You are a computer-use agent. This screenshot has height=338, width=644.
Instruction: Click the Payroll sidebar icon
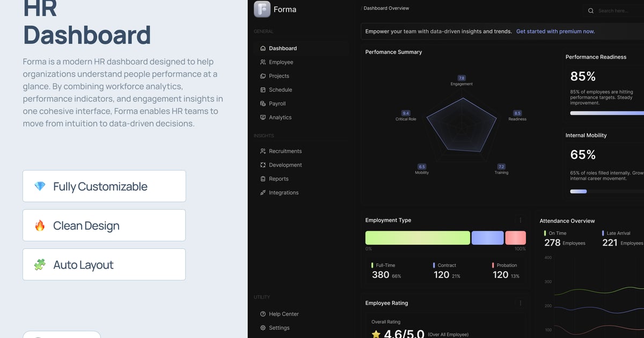tap(263, 104)
